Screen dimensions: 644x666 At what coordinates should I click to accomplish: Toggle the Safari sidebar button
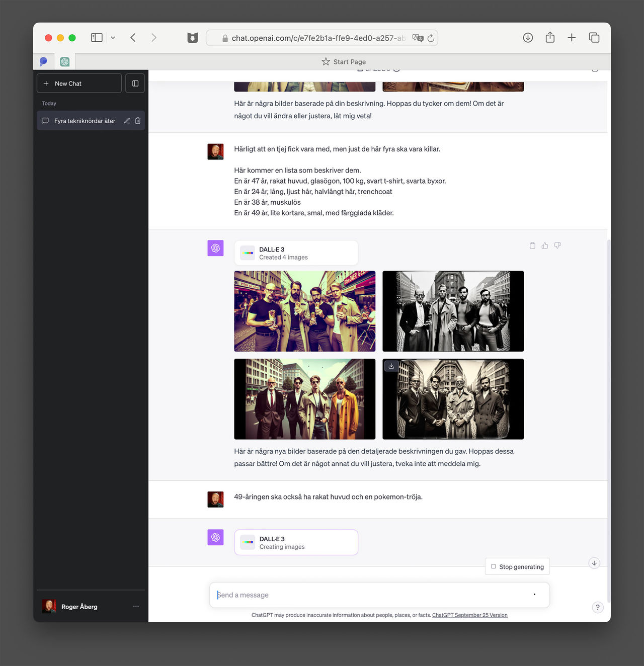[97, 38]
